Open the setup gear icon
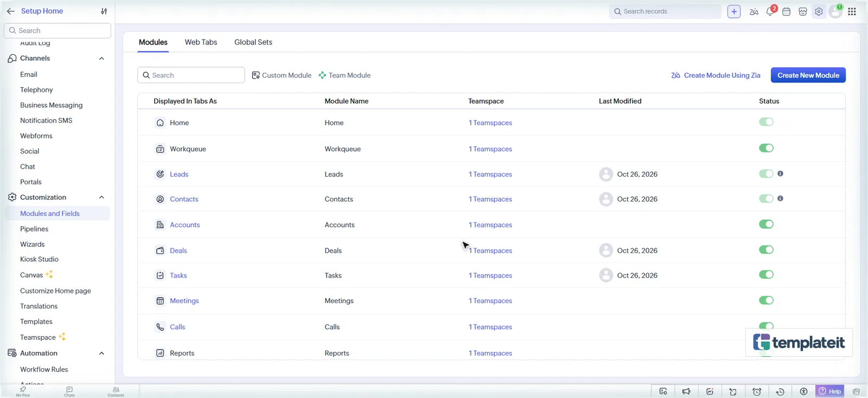Viewport: 868px width, 398px height. click(819, 11)
